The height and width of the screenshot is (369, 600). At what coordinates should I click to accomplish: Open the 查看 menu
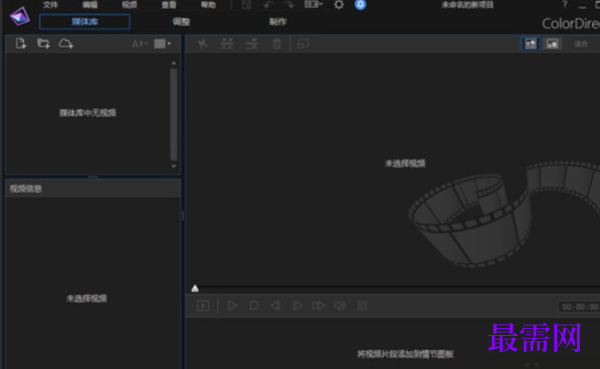click(169, 5)
